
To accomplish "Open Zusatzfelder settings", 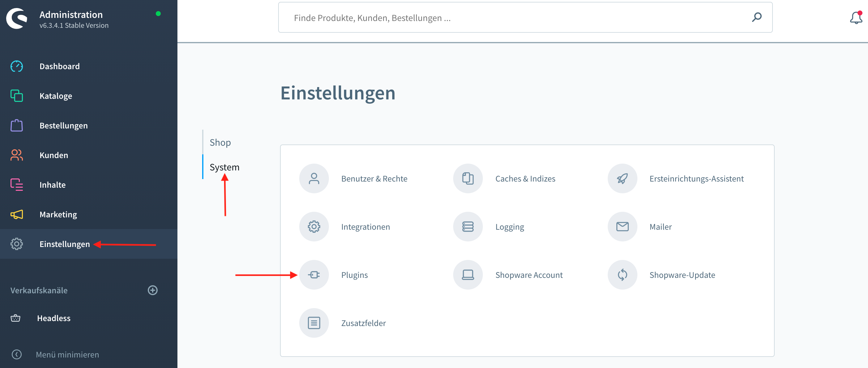I will click(x=363, y=323).
